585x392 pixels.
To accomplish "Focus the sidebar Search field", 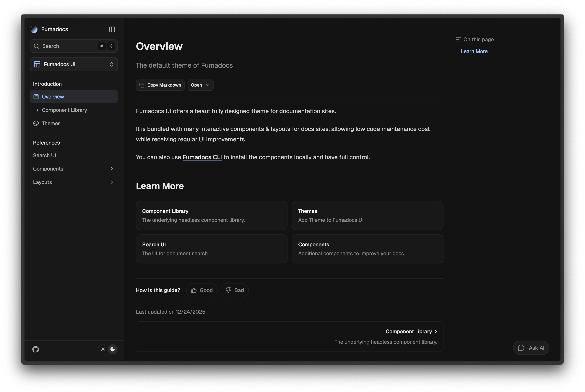I will (74, 46).
